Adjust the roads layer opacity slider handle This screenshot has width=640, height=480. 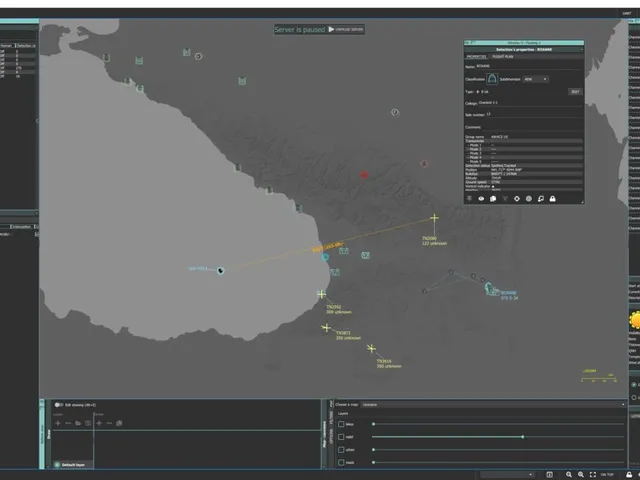point(373,462)
